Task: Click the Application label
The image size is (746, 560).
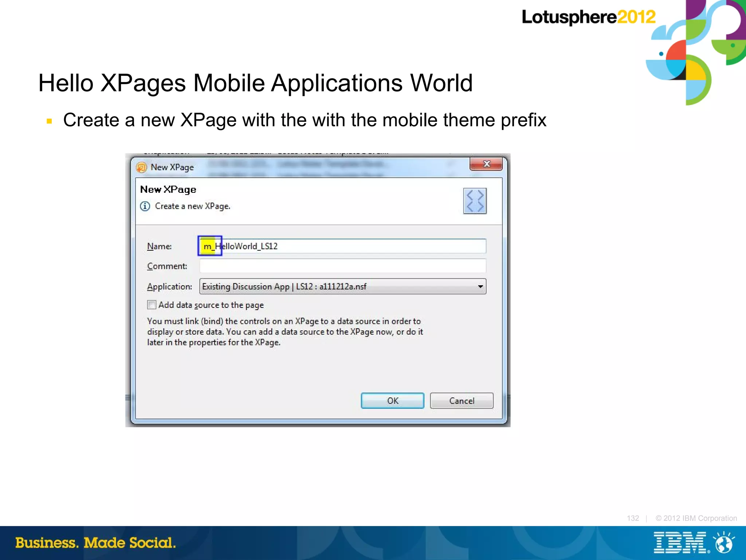Action: pos(169,287)
